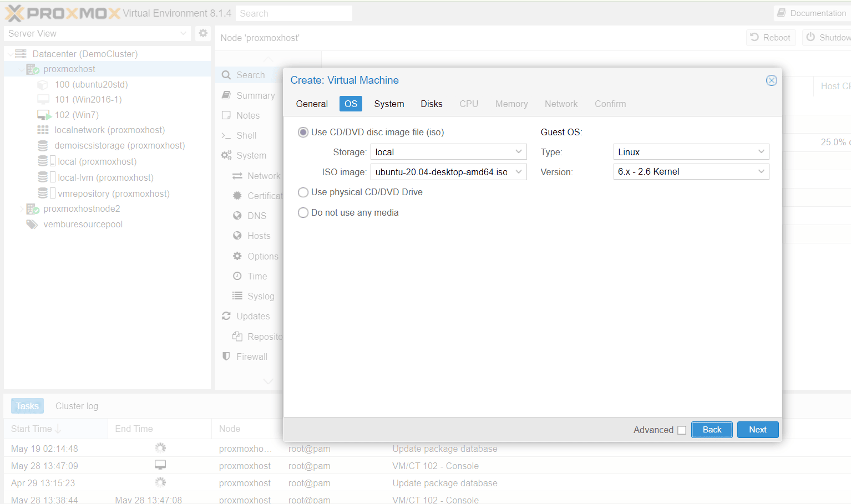Click the Back button
This screenshot has height=504, width=851.
(712, 430)
